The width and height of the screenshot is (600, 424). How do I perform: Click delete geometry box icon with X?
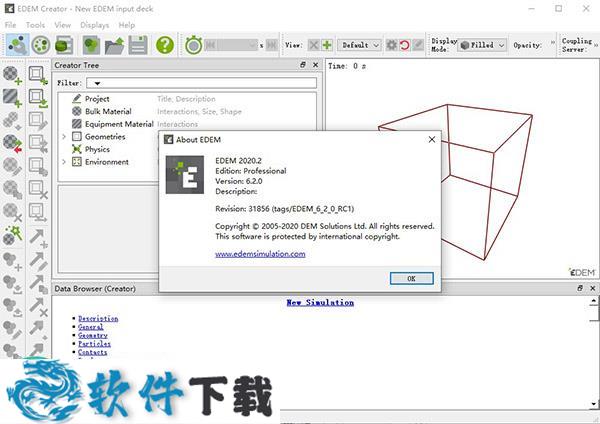click(x=38, y=189)
